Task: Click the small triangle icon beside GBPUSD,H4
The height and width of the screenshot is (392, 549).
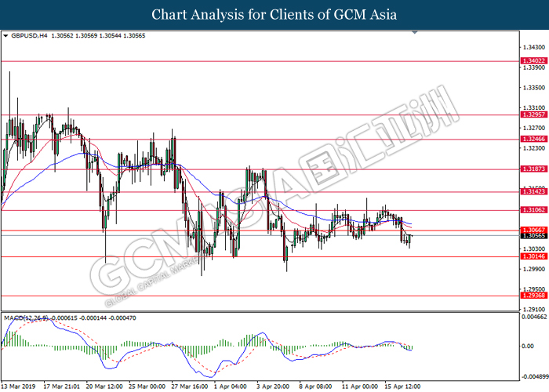Action: coord(5,36)
